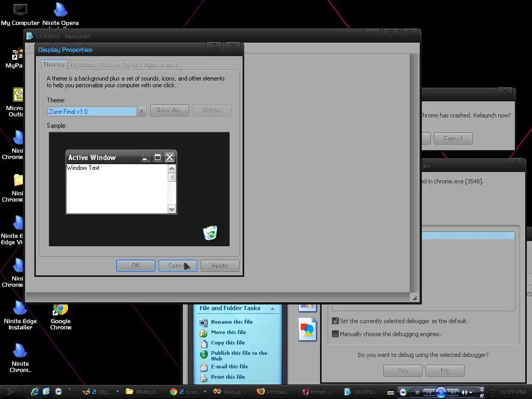Click taskbar media player previous track button

[x=428, y=392]
